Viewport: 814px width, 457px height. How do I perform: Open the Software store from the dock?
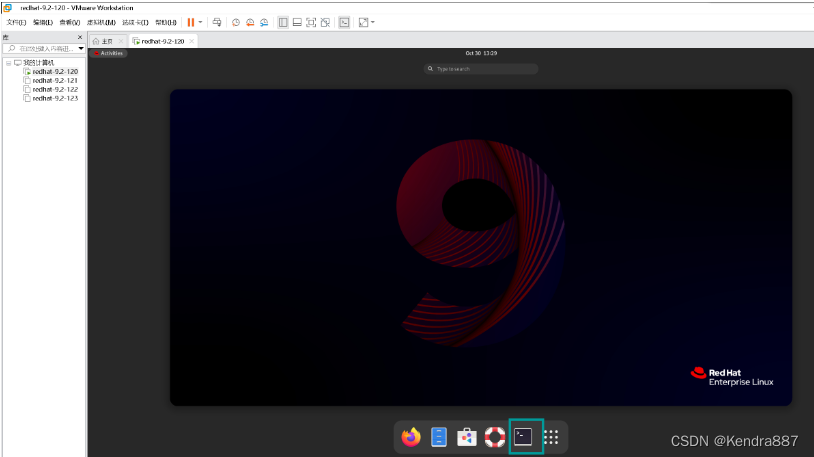coord(467,437)
